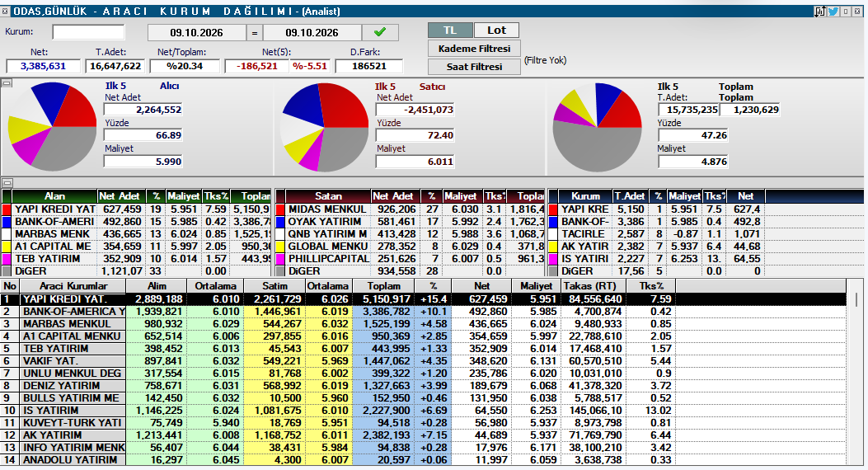
Task: Sort main table by Takas (RT) column
Action: 593,286
